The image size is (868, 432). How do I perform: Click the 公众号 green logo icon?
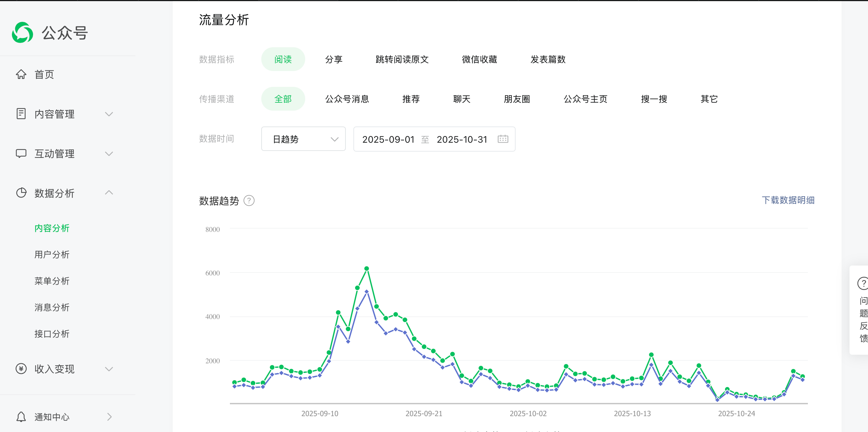[x=22, y=33]
